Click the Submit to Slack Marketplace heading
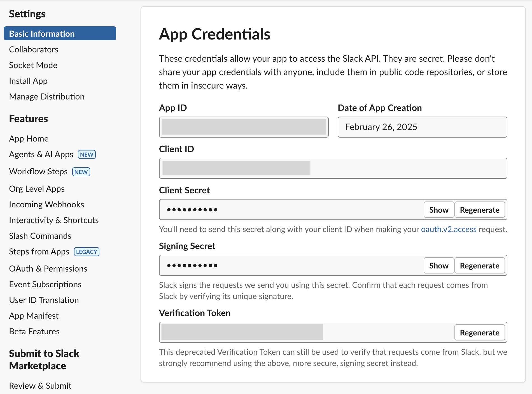532x394 pixels. 44,360
